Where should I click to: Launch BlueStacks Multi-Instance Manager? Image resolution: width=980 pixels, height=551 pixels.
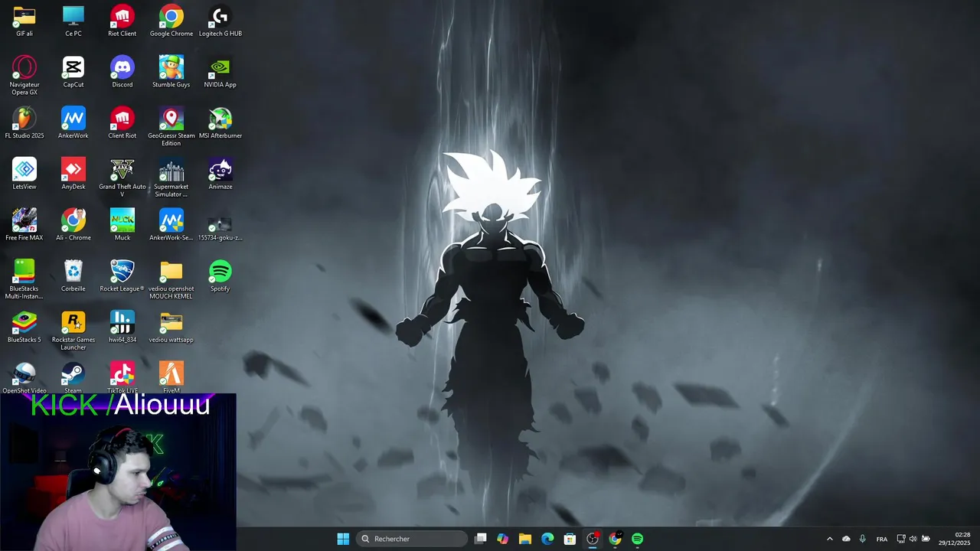pos(24,279)
